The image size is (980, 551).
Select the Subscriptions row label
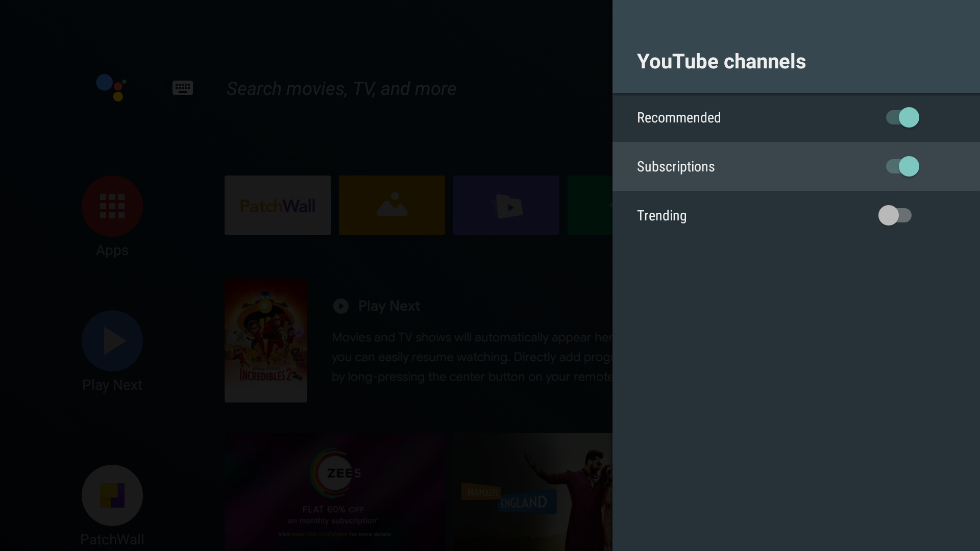pos(676,166)
